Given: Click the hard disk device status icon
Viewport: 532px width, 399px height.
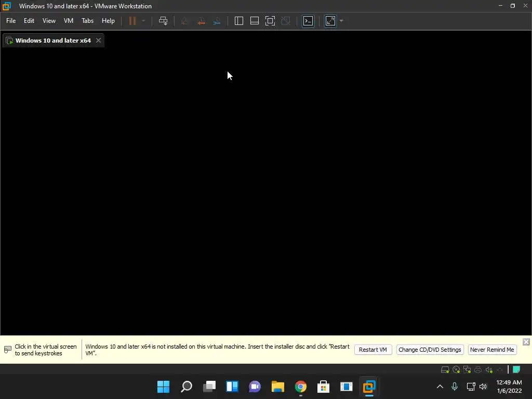Looking at the screenshot, I should [x=445, y=369].
